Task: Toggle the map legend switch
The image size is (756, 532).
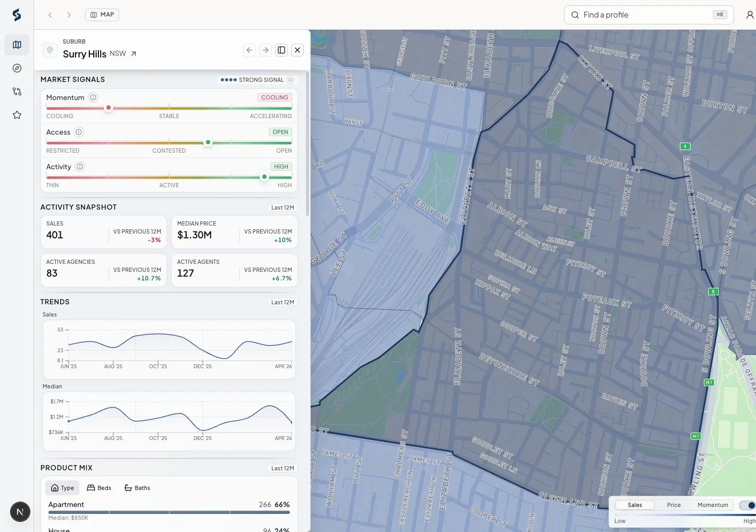Action: coord(748,505)
